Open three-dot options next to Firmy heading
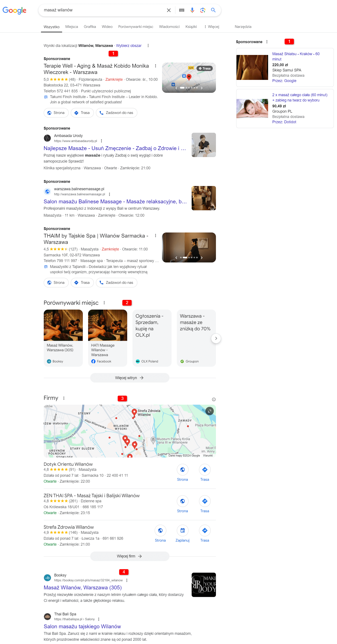The height and width of the screenshot is (644, 337). pyautogui.click(x=64, y=398)
